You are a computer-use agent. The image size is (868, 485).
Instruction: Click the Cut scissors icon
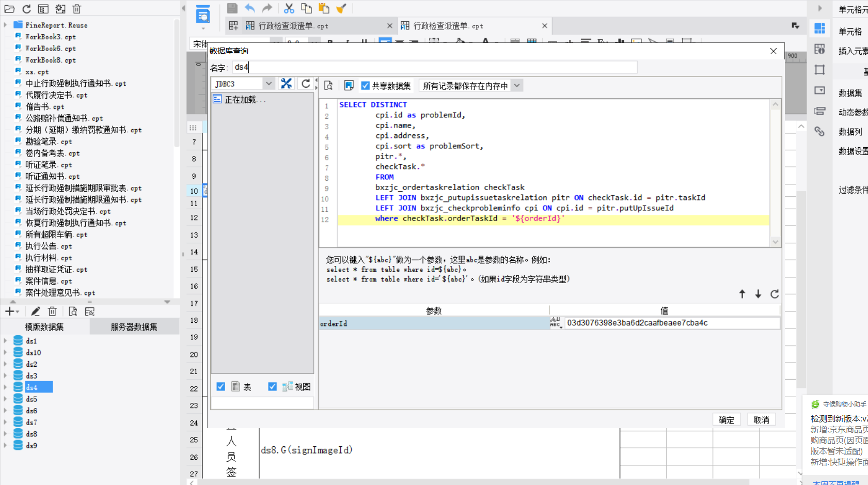(x=289, y=8)
